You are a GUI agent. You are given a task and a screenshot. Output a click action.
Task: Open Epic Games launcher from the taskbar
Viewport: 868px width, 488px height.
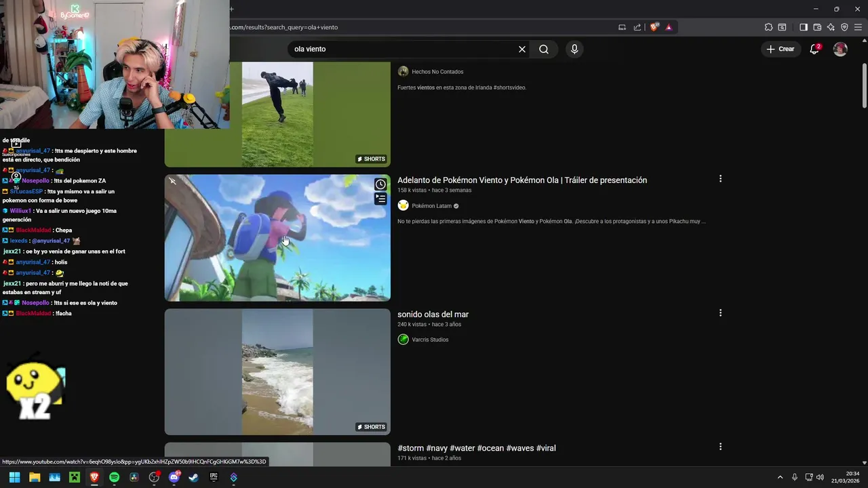pos(214,477)
